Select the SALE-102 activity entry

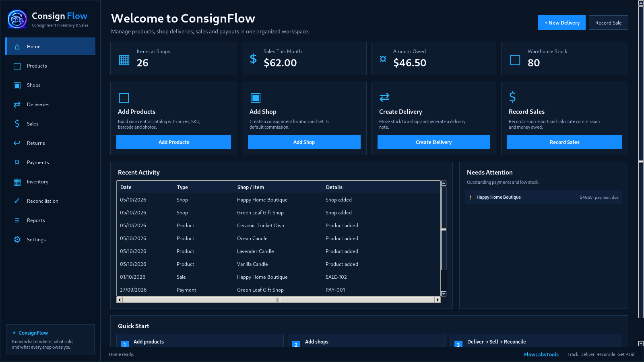279,277
